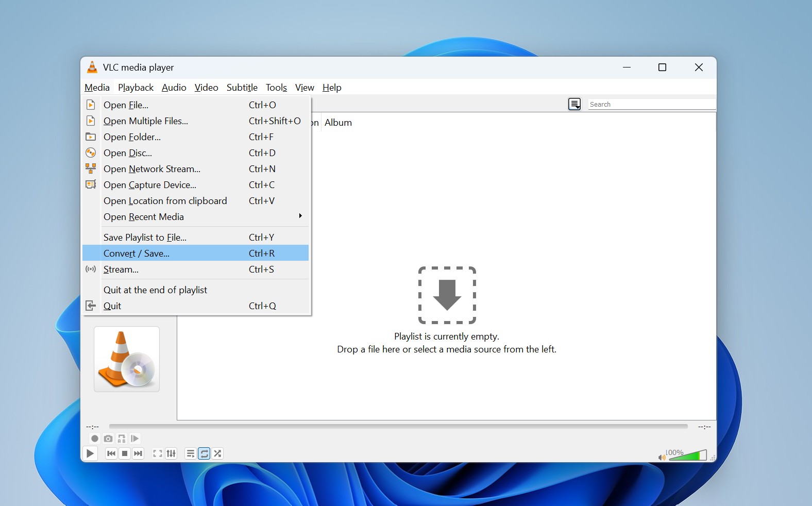Click the VLC cone album art thumbnail
812x506 pixels.
[x=127, y=359]
